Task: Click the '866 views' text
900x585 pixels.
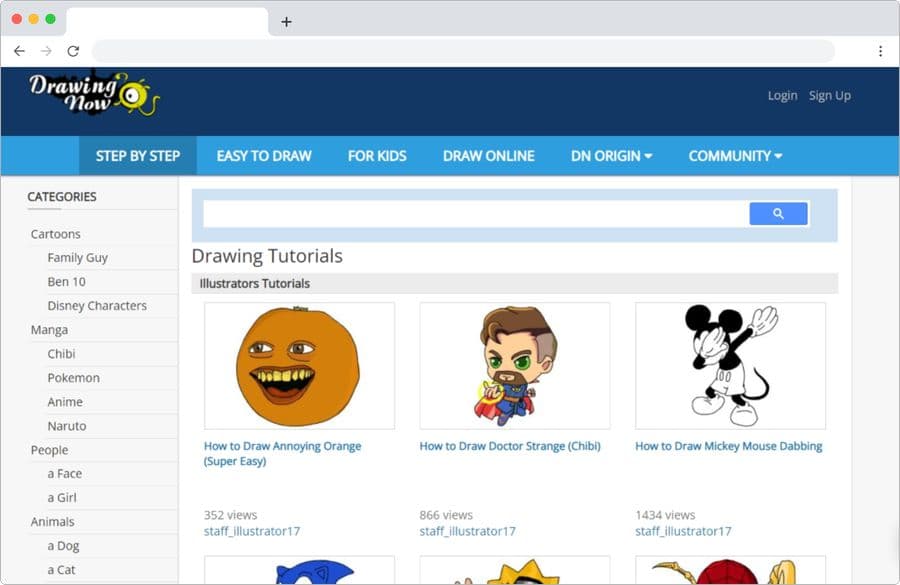Action: [446, 516]
